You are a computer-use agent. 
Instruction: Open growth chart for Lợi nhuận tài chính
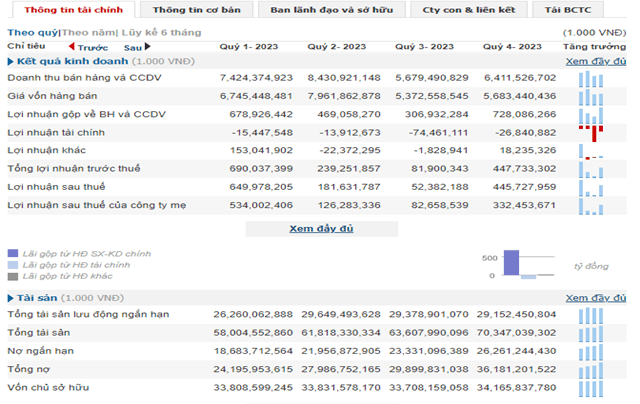point(591,133)
